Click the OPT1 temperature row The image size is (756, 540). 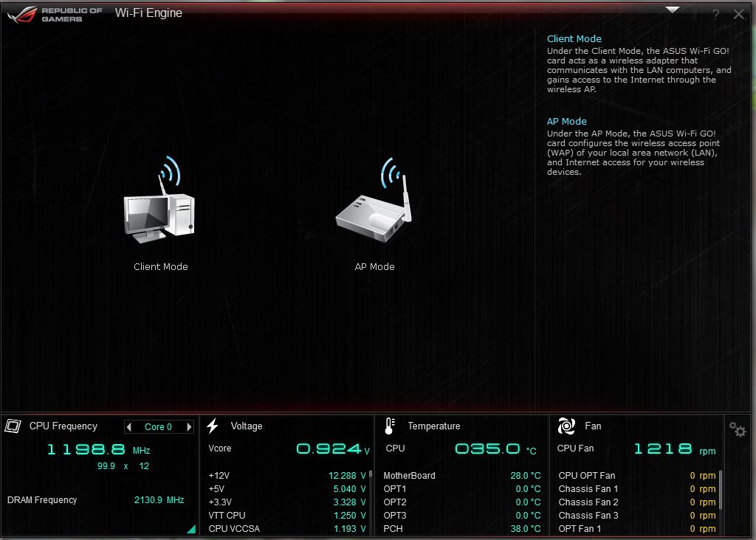(x=462, y=489)
